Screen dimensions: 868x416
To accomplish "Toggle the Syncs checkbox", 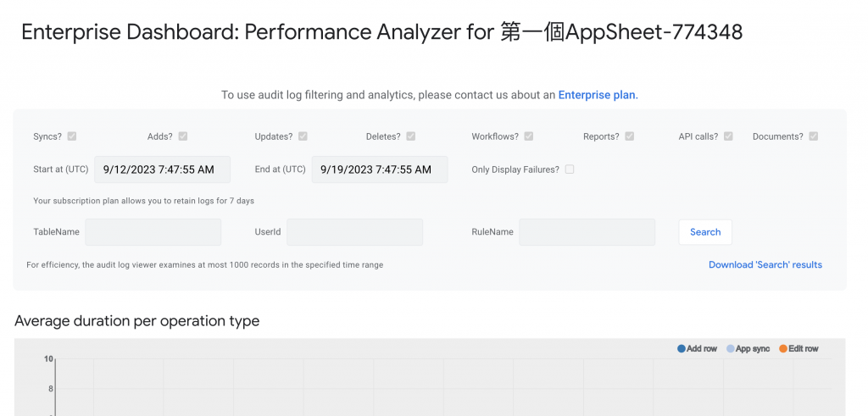I will [72, 136].
